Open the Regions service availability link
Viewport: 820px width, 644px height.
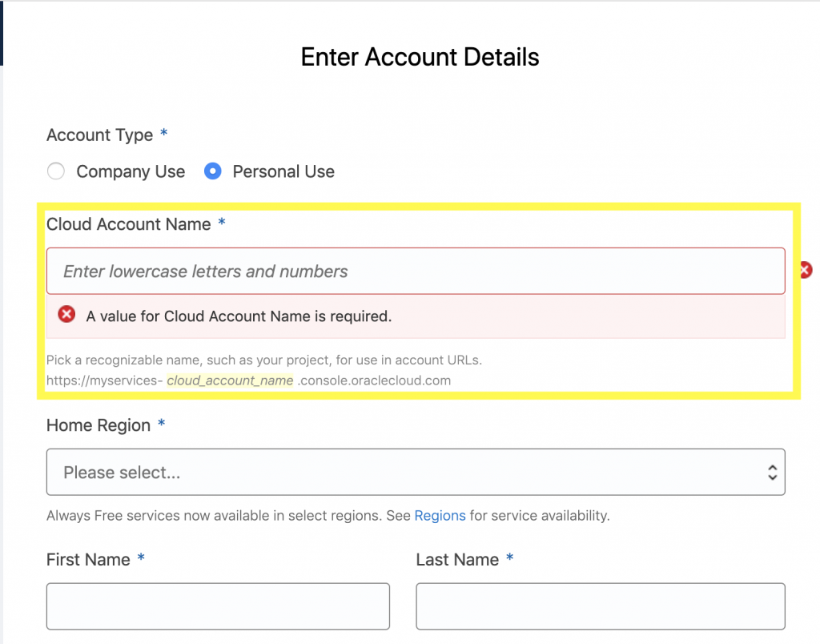tap(440, 516)
